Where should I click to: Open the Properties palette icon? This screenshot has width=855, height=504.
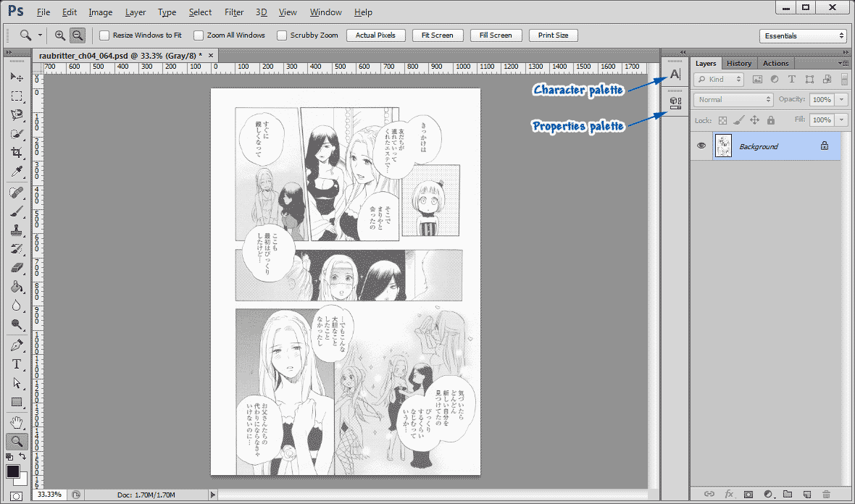(675, 103)
